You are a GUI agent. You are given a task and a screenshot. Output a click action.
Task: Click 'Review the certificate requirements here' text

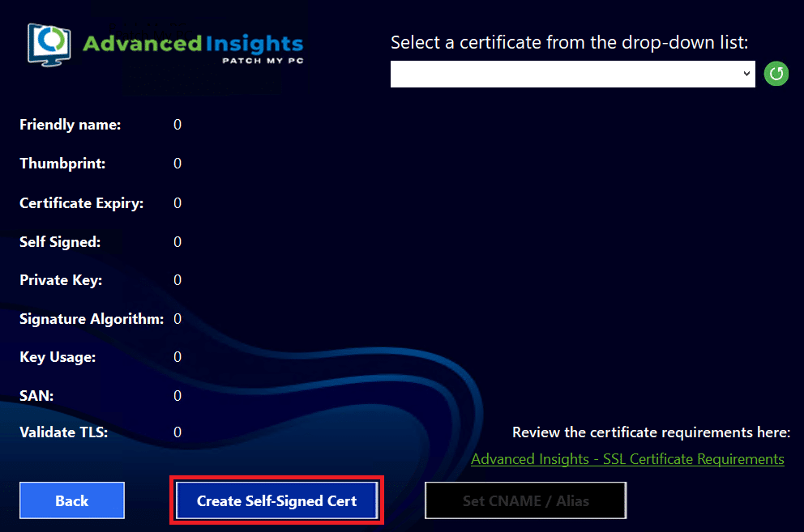[651, 432]
